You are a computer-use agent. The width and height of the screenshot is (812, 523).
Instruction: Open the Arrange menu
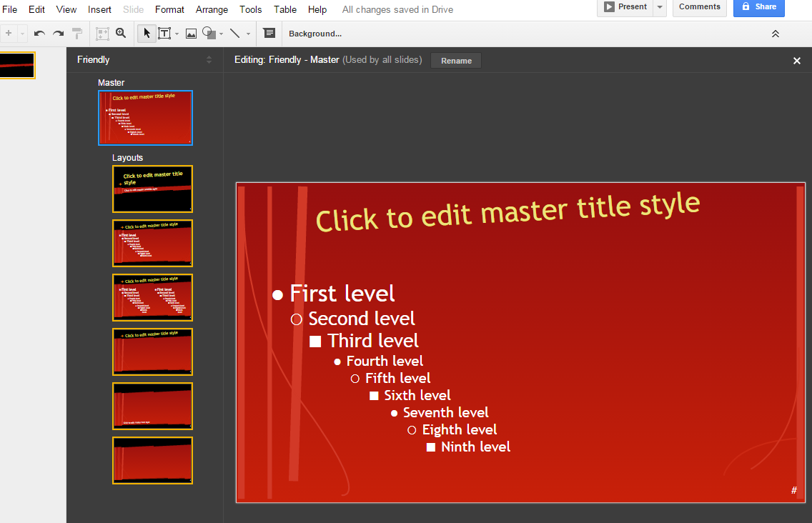pos(212,9)
